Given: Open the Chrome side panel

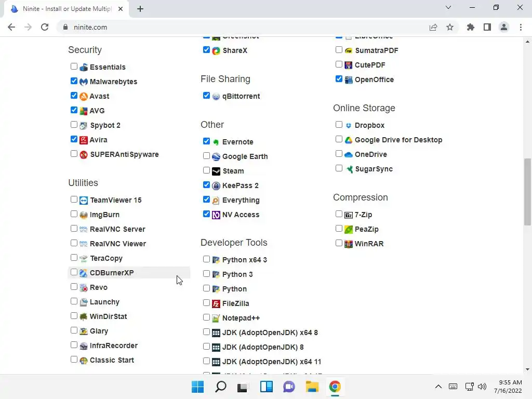Looking at the screenshot, I should tap(487, 27).
